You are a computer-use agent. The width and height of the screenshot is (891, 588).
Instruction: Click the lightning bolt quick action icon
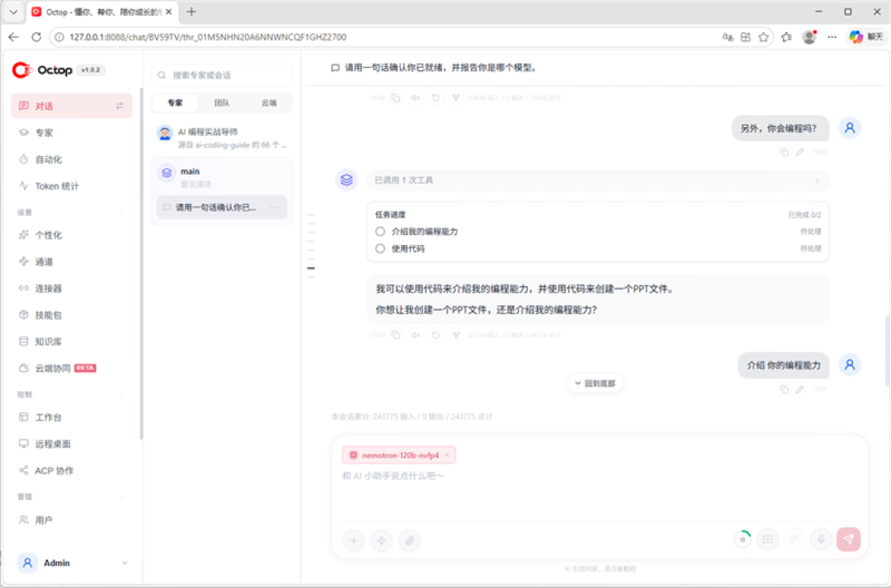pyautogui.click(x=381, y=540)
